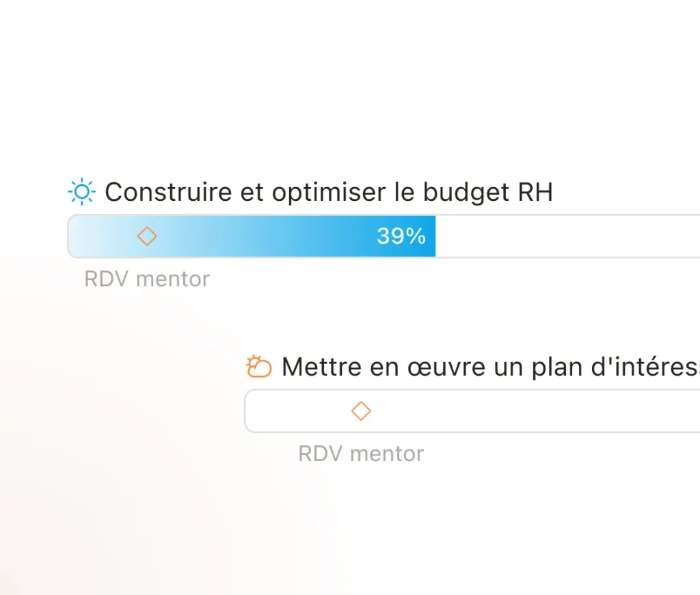
Task: Click "RDV mentor" label under the Mettre en œuvre bar
Action: pyautogui.click(x=361, y=454)
